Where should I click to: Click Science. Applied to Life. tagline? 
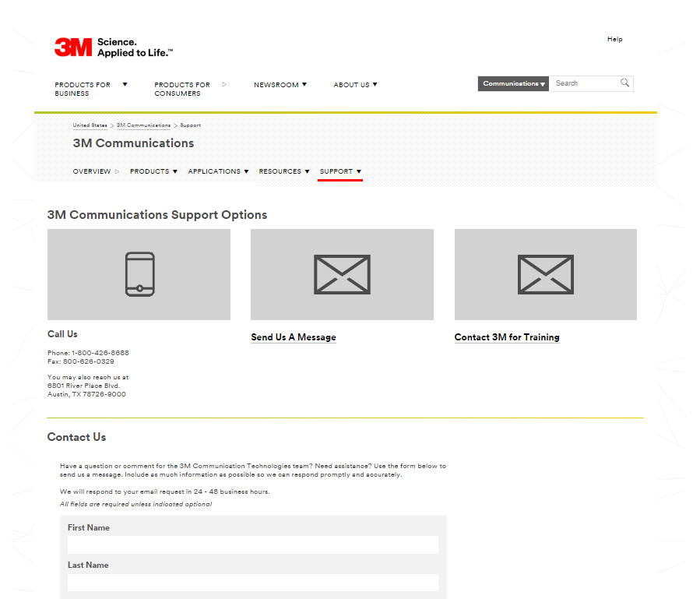click(135, 48)
